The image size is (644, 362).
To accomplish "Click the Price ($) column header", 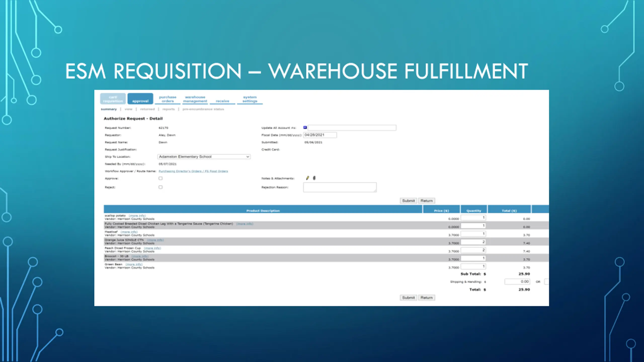I will [441, 209].
